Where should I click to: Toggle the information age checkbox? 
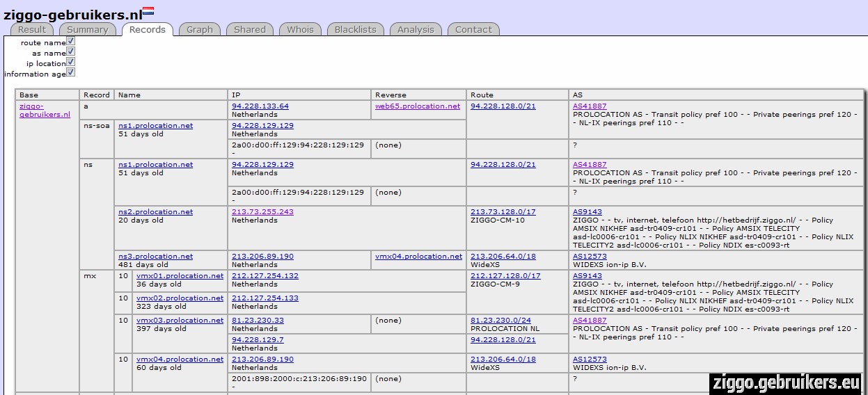pos(71,72)
